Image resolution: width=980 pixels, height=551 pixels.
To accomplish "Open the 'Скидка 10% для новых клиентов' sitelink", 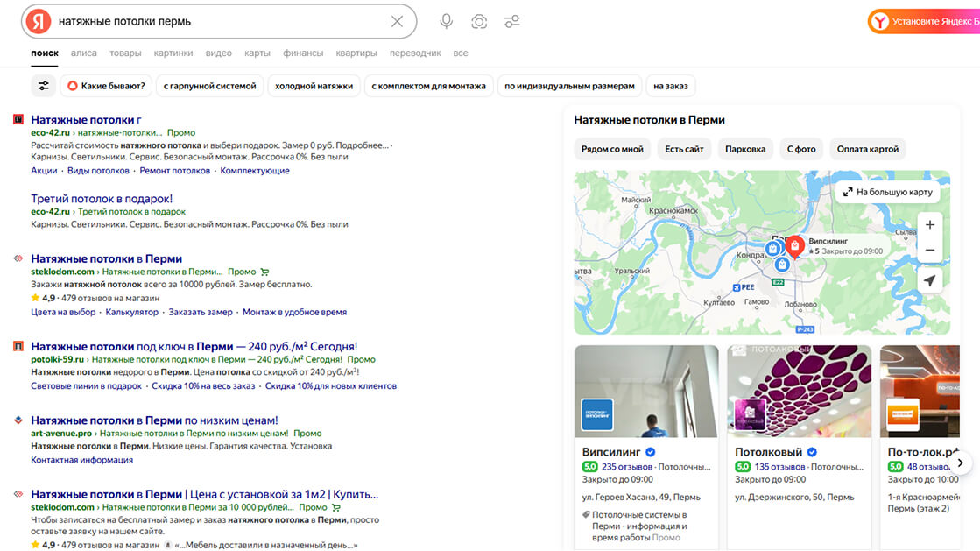I will click(331, 386).
